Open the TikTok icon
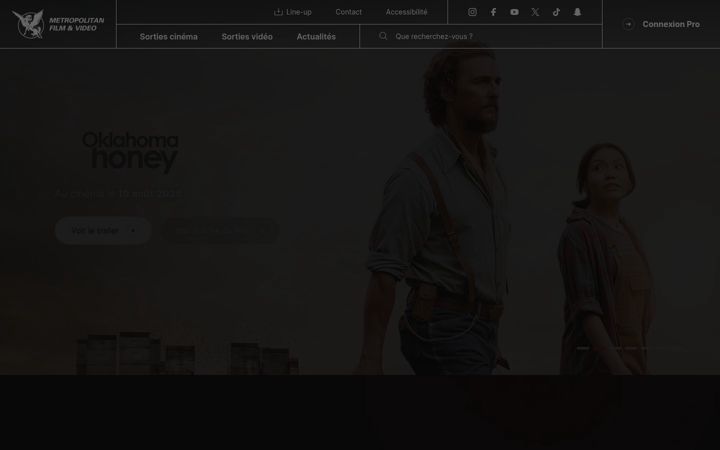Image resolution: width=720 pixels, height=450 pixels. (x=556, y=12)
